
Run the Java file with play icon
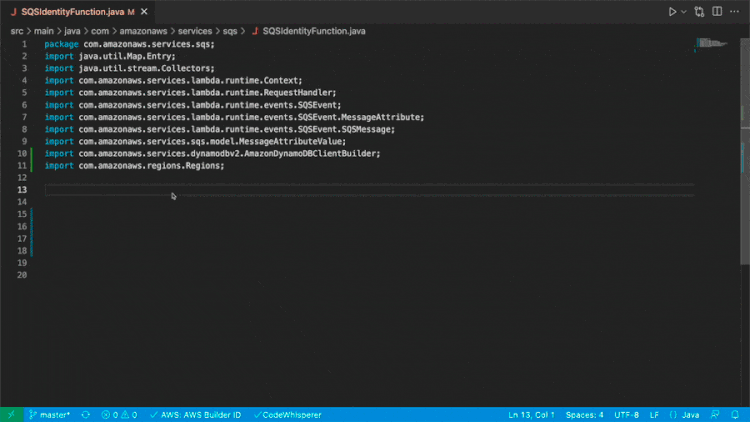[x=672, y=11]
